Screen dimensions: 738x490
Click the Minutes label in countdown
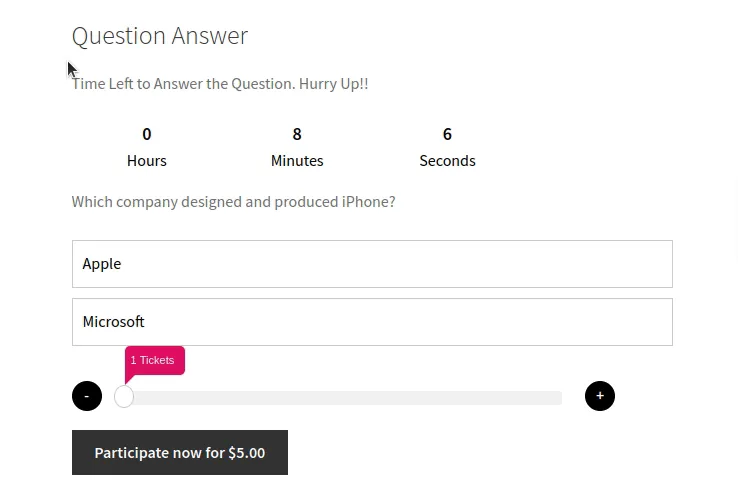tap(297, 160)
